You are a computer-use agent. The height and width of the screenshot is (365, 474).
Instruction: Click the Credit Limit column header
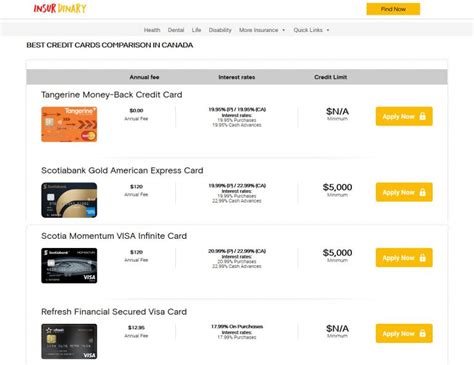[330, 77]
